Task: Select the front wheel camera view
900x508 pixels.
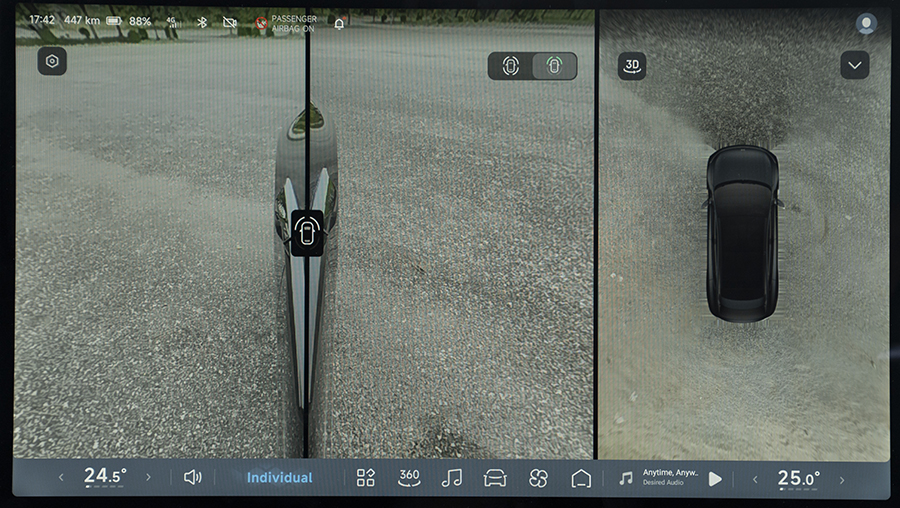Action: point(554,66)
